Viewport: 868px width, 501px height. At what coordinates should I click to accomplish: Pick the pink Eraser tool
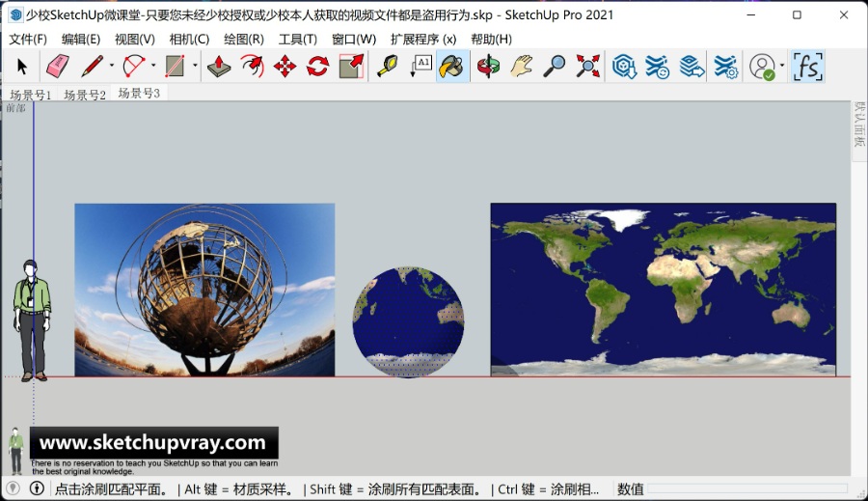click(x=57, y=67)
